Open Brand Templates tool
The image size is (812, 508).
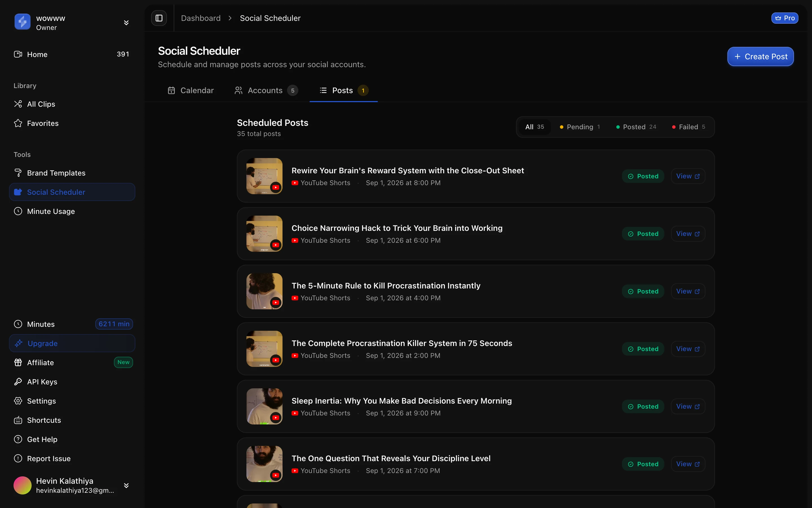(x=72, y=173)
